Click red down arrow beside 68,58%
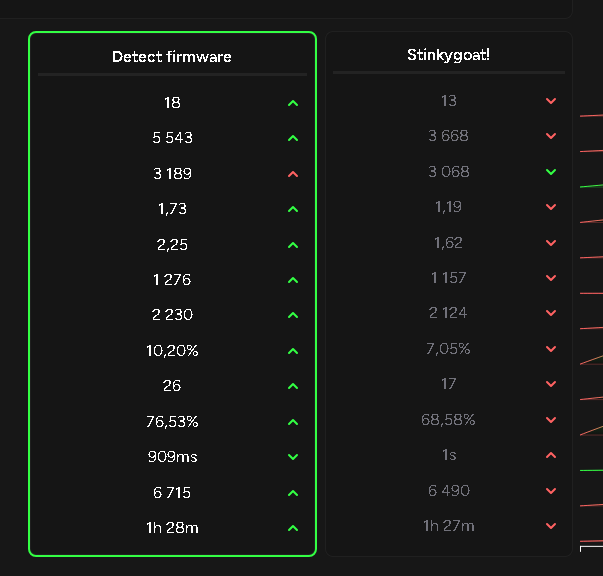603x576 pixels. click(551, 420)
